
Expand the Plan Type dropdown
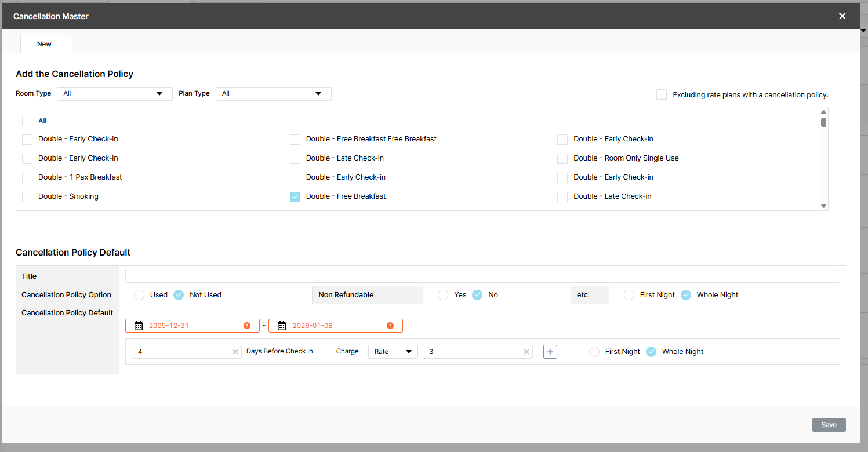[x=273, y=94]
